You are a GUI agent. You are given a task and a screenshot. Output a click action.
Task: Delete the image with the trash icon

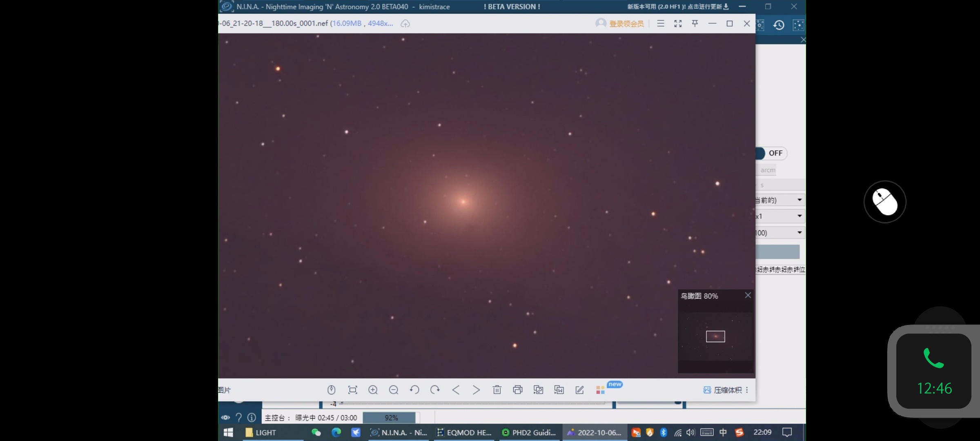pyautogui.click(x=497, y=390)
